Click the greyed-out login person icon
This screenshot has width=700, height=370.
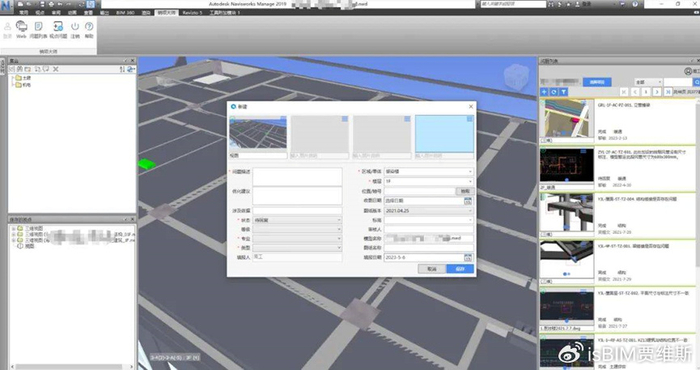tap(8, 29)
